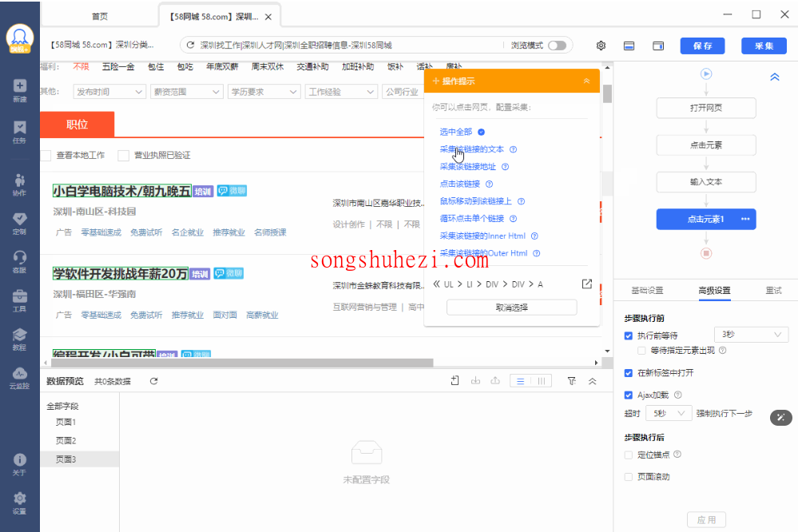Uncheck the 在新标签中打开 checkbox

coord(629,373)
